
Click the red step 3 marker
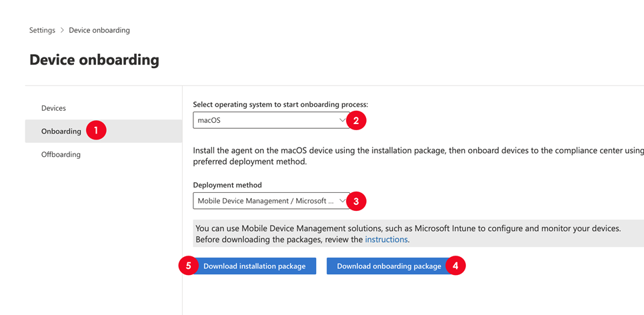click(x=356, y=201)
